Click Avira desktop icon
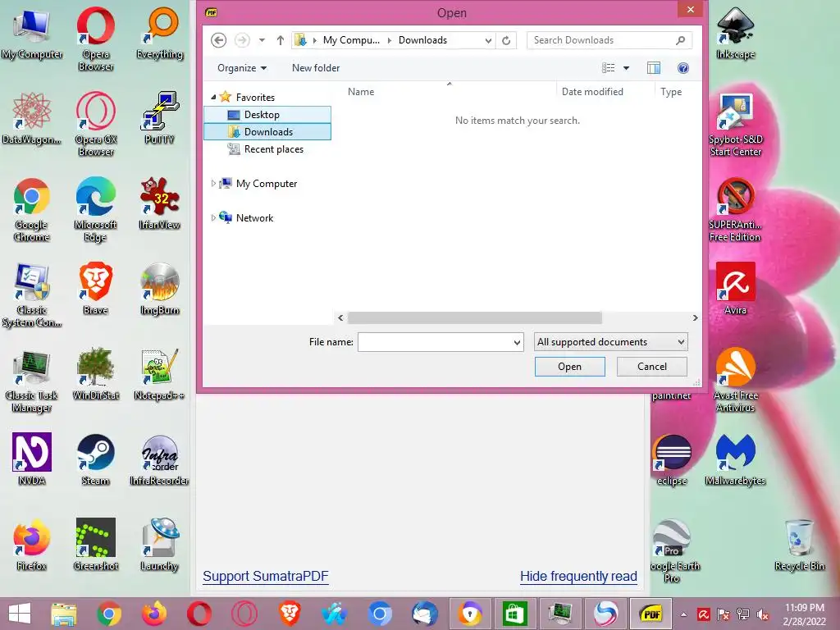This screenshot has width=840, height=630. point(735,288)
